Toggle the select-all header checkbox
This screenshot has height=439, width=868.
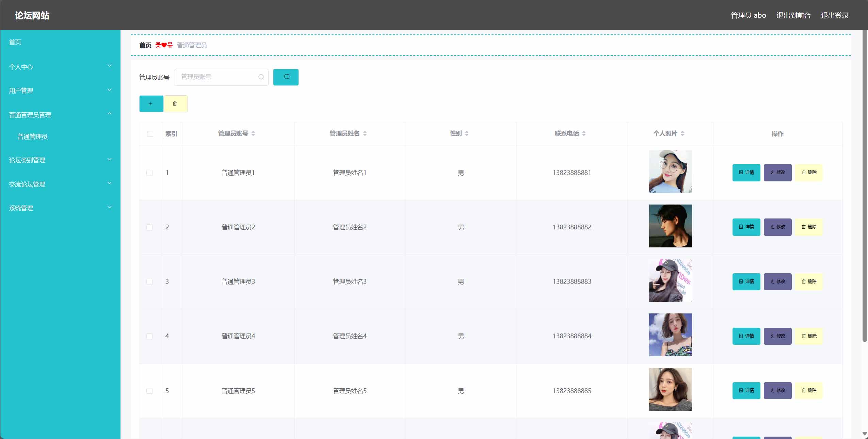(150, 134)
